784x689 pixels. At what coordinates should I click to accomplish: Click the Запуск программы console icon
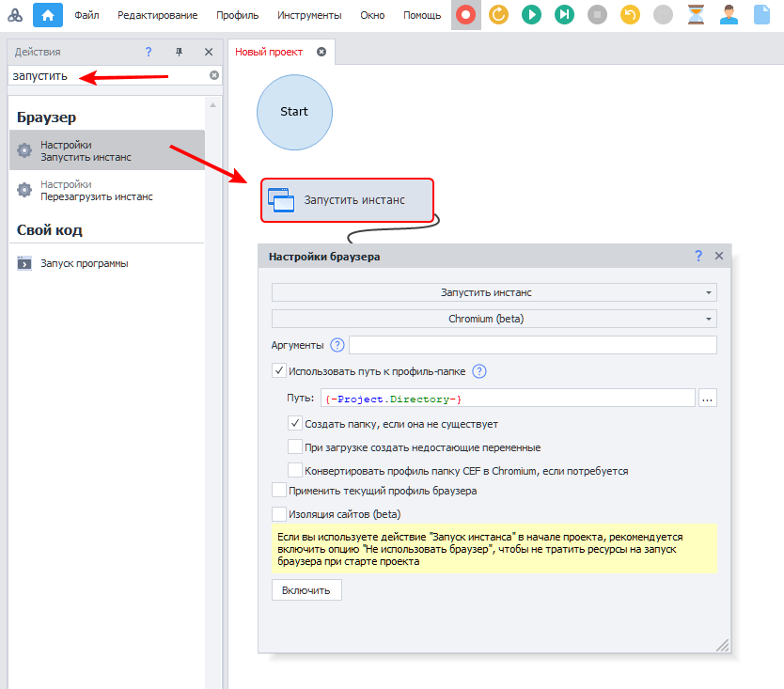pos(24,263)
